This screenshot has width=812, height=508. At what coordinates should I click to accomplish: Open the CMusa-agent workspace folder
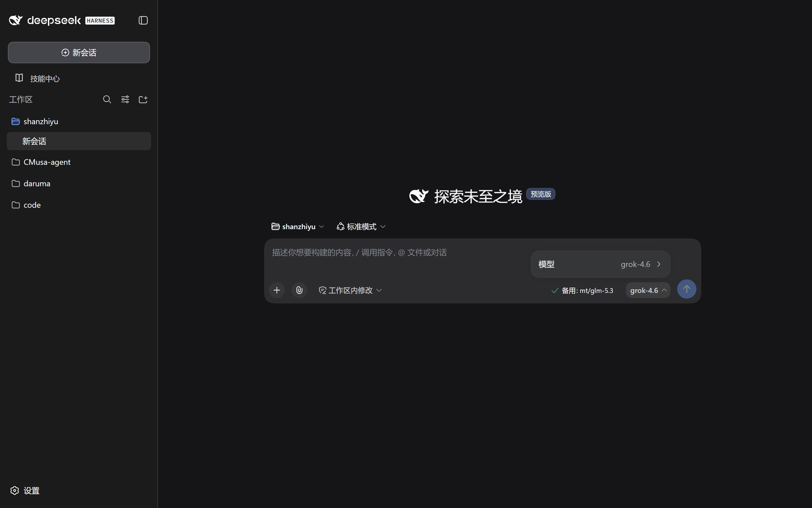pyautogui.click(x=79, y=162)
